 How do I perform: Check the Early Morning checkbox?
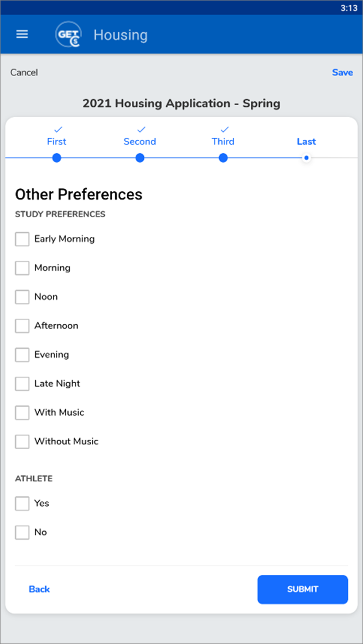click(22, 239)
